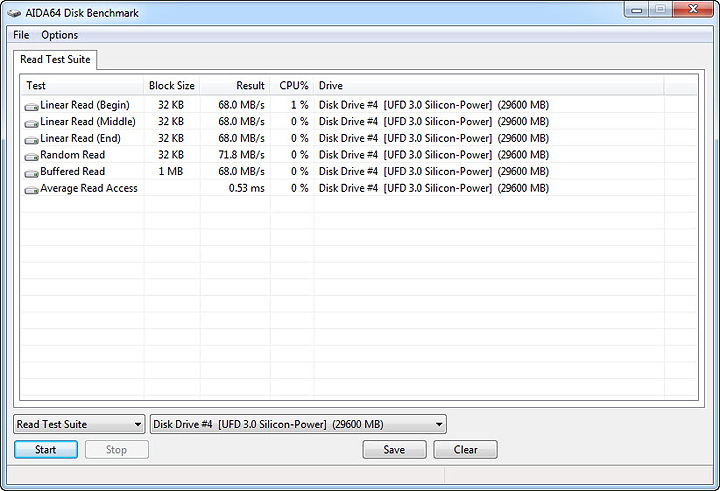Open the File menu
Screen dimensions: 720x491
[x=21, y=35]
